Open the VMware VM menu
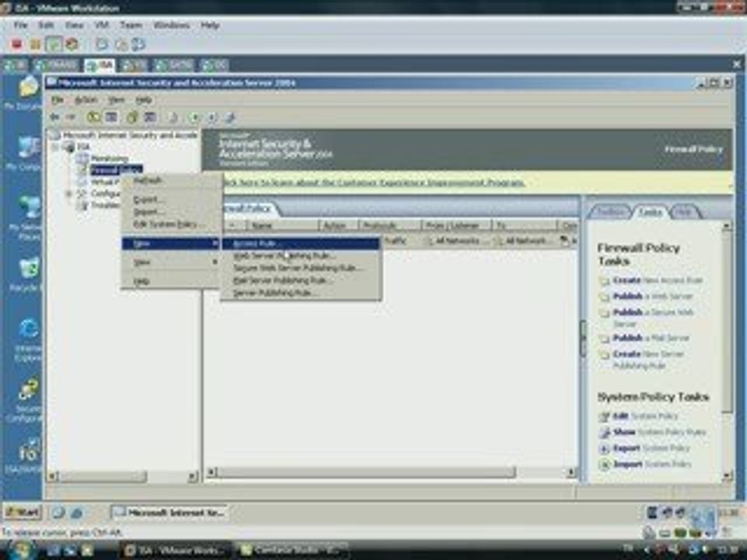 (x=101, y=25)
